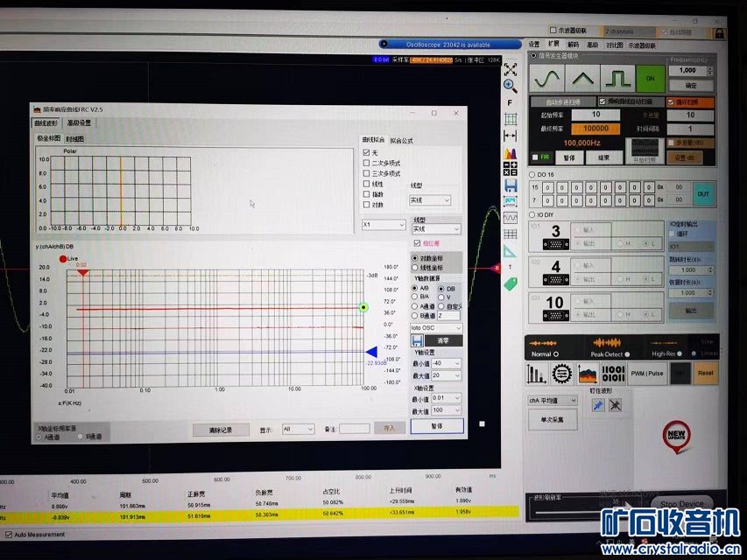The image size is (747, 560).
Task: Open the binary digits decode icon
Action: [x=614, y=374]
